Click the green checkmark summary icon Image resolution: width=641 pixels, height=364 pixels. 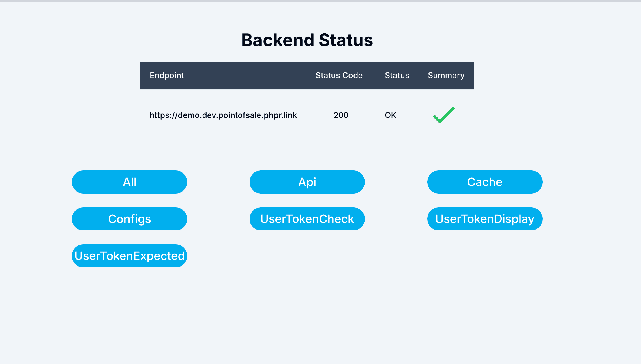444,115
